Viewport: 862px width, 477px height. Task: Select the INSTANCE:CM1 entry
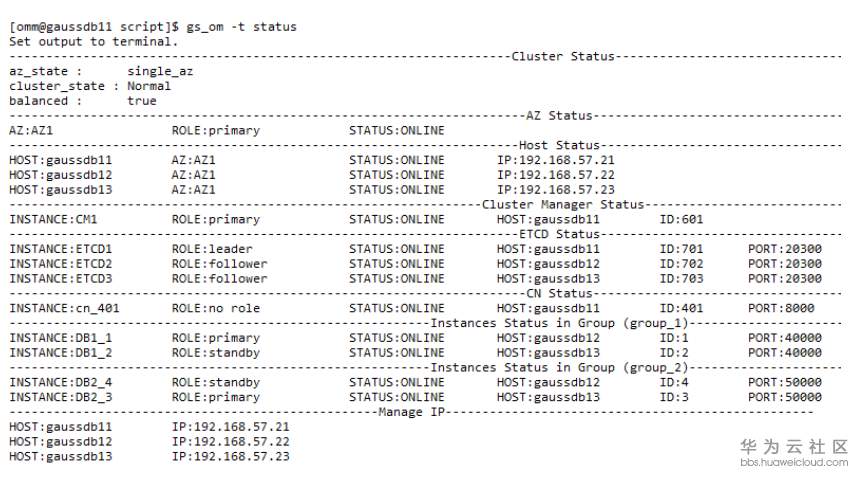coord(54,219)
